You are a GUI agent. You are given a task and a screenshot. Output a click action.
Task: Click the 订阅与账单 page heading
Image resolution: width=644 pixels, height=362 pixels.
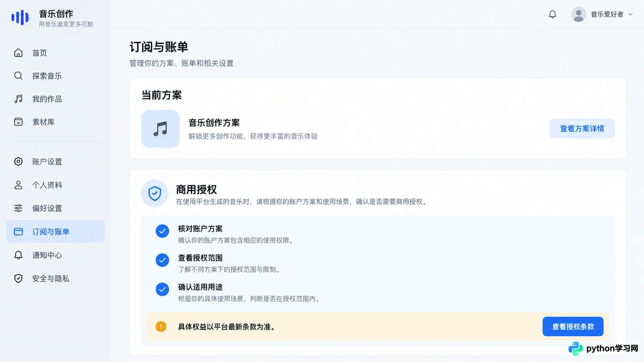coord(159,47)
